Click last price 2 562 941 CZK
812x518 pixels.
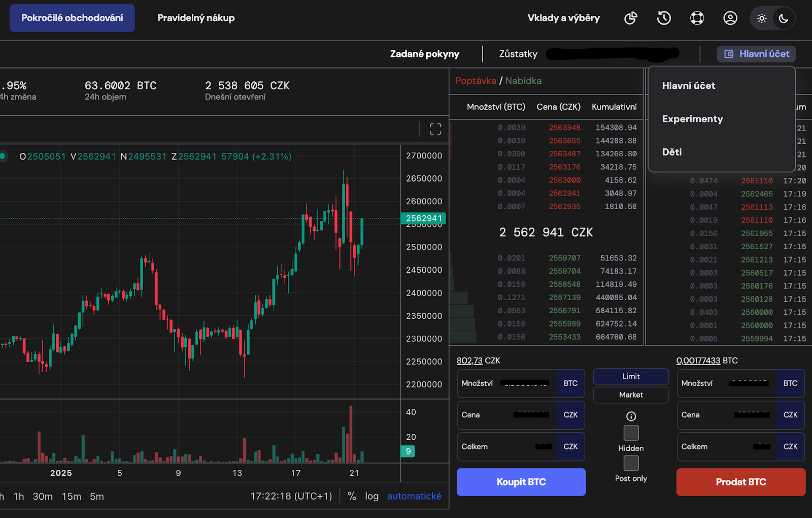(546, 233)
